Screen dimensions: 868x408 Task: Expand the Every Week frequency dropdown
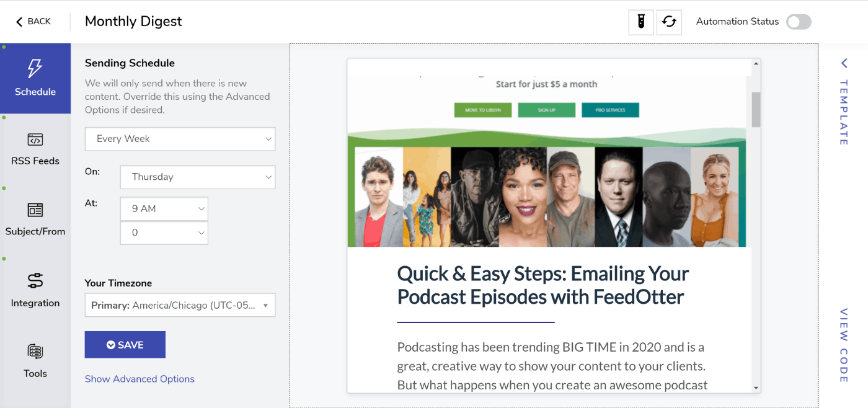pos(180,139)
